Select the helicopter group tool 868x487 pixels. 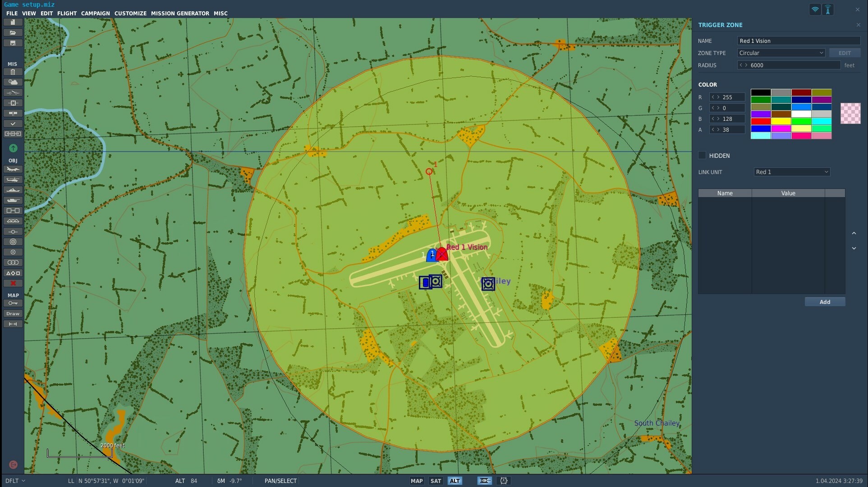(13, 179)
